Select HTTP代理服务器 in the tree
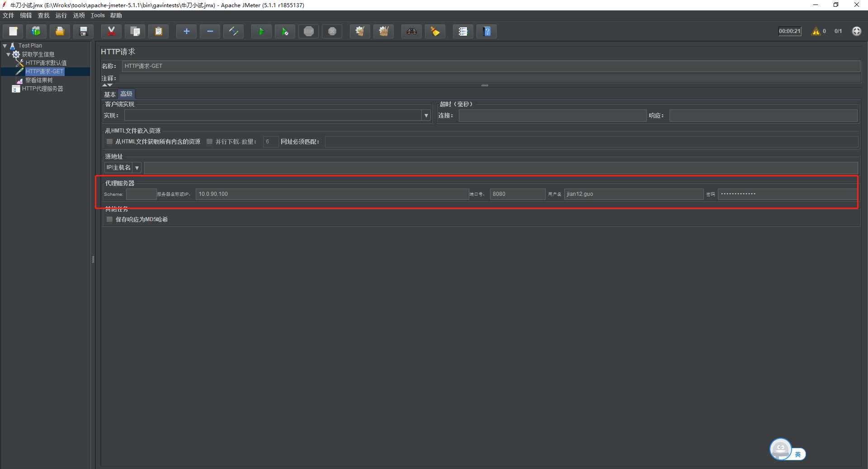The width and height of the screenshot is (868, 469). (x=42, y=89)
